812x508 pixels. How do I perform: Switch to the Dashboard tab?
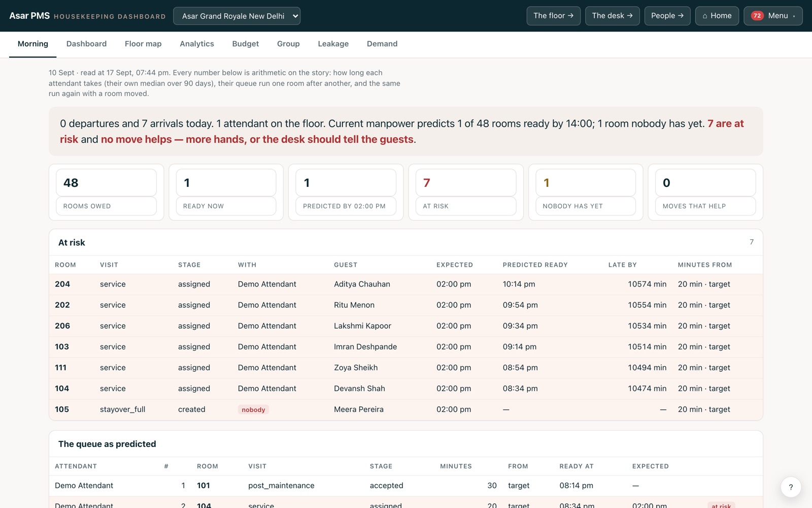pos(86,44)
